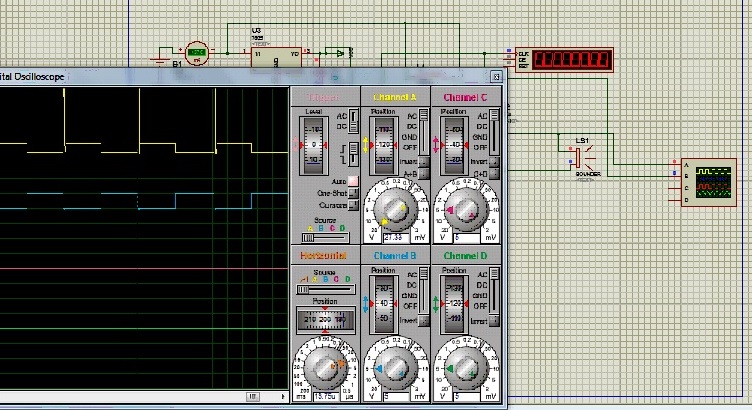Close the Digital Oscilloscope window
The image size is (752, 410).
point(496,76)
